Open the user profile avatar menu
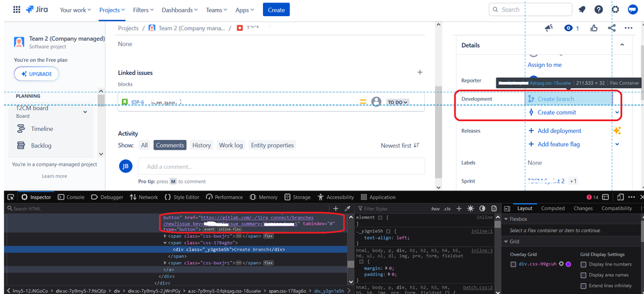Viewport: 644px width, 294px height. (x=632, y=10)
